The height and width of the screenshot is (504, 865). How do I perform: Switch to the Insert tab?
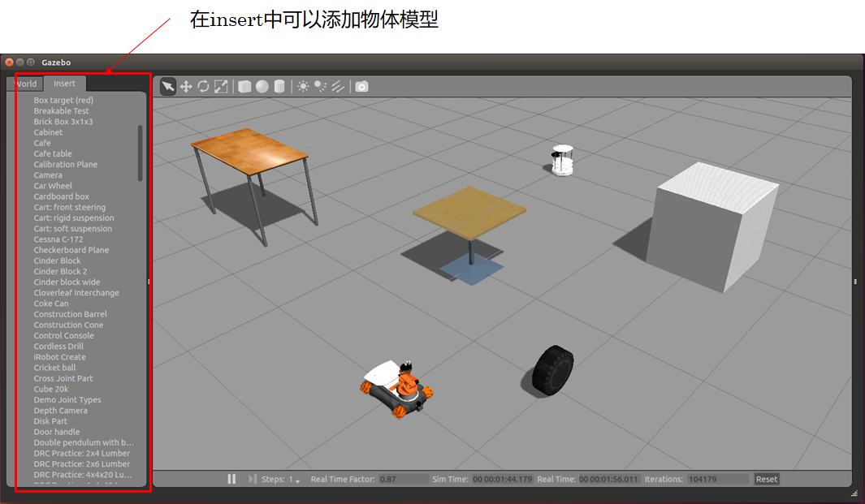(64, 83)
